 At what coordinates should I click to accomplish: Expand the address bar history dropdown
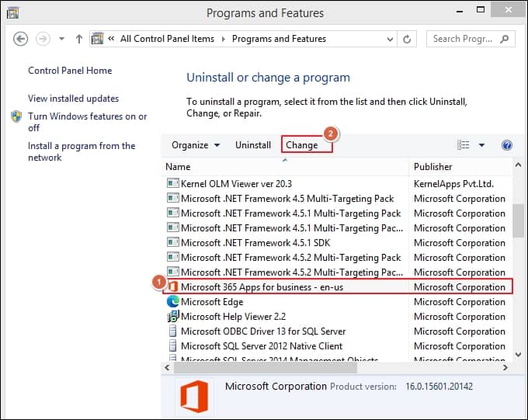(390, 40)
